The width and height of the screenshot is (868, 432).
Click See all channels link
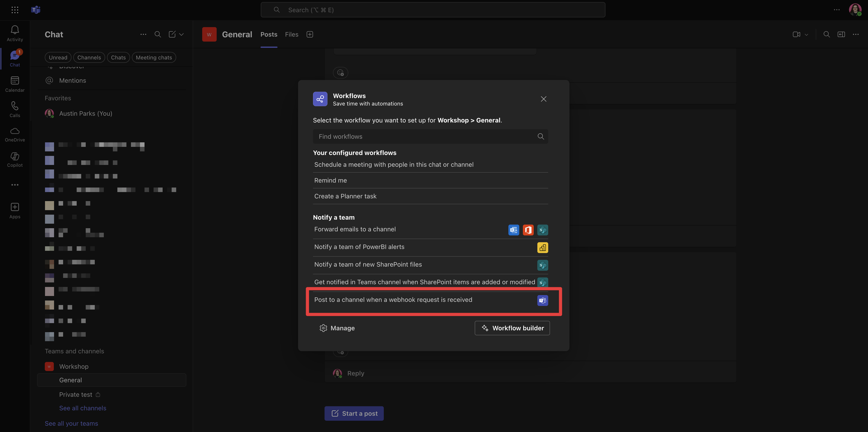point(83,408)
